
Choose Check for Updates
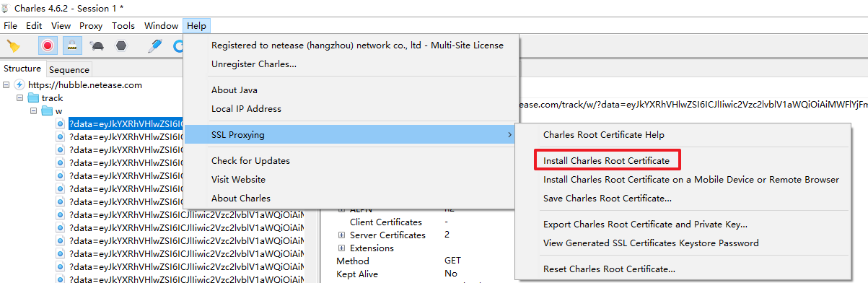(x=351, y=160)
